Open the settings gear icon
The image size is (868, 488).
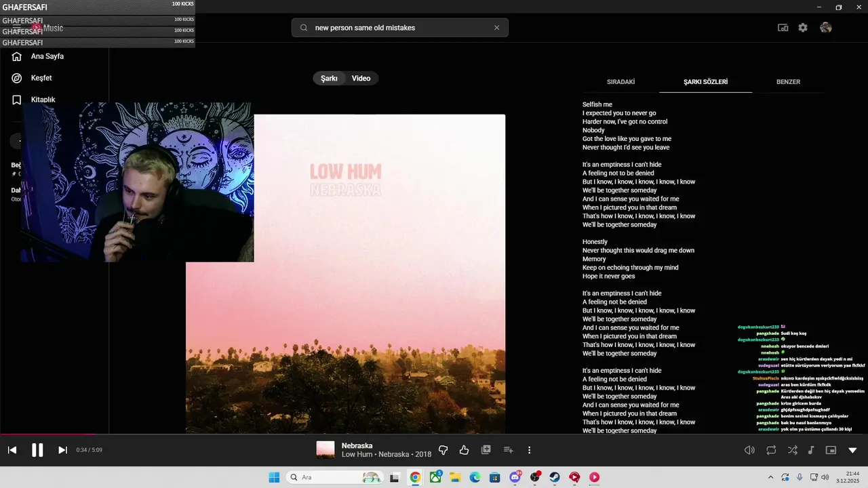[x=803, y=28]
